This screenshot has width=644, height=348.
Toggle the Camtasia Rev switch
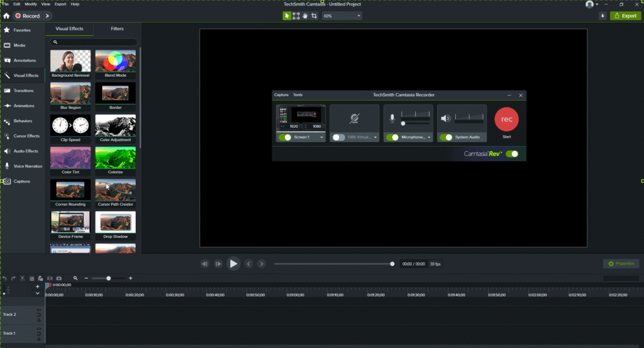coord(512,154)
